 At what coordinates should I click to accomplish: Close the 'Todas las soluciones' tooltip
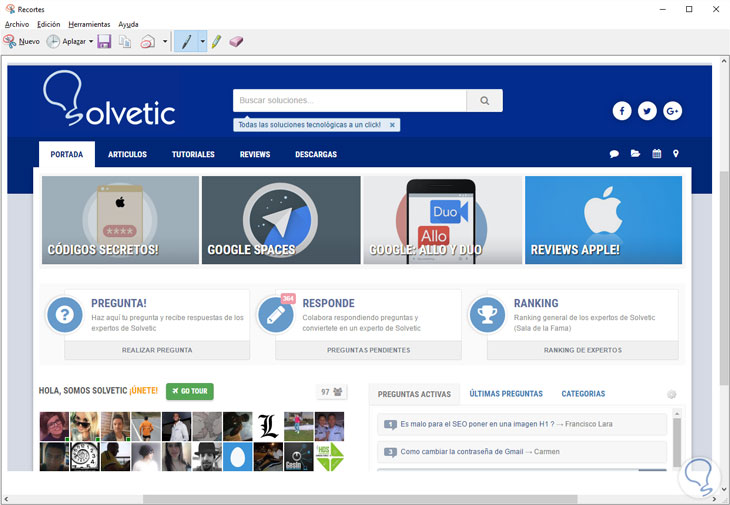click(x=392, y=125)
